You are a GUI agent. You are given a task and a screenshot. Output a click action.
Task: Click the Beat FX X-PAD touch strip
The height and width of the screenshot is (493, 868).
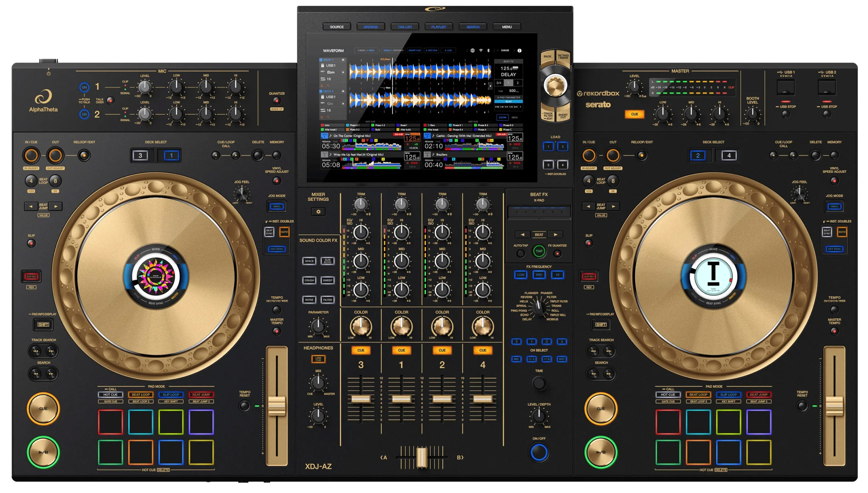(539, 212)
